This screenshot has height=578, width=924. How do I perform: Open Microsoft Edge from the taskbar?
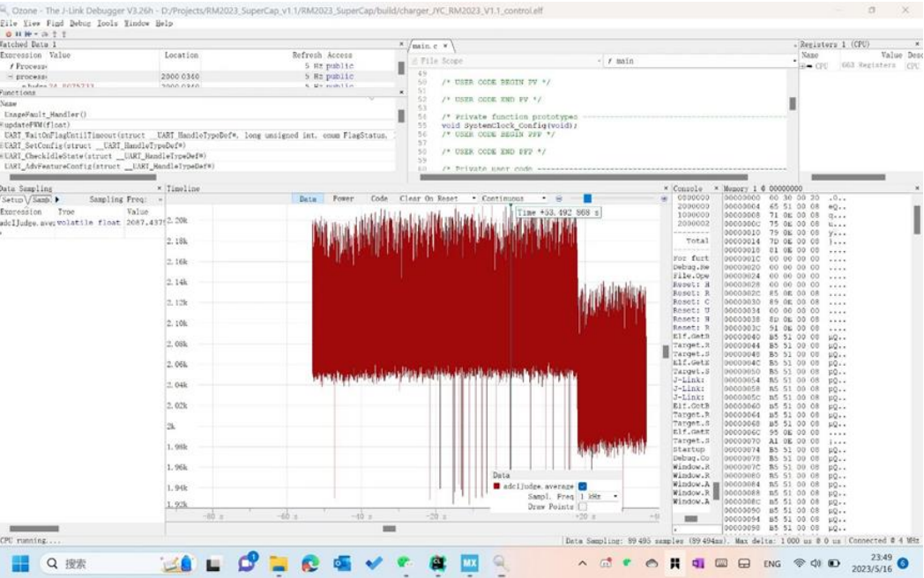tap(310, 563)
